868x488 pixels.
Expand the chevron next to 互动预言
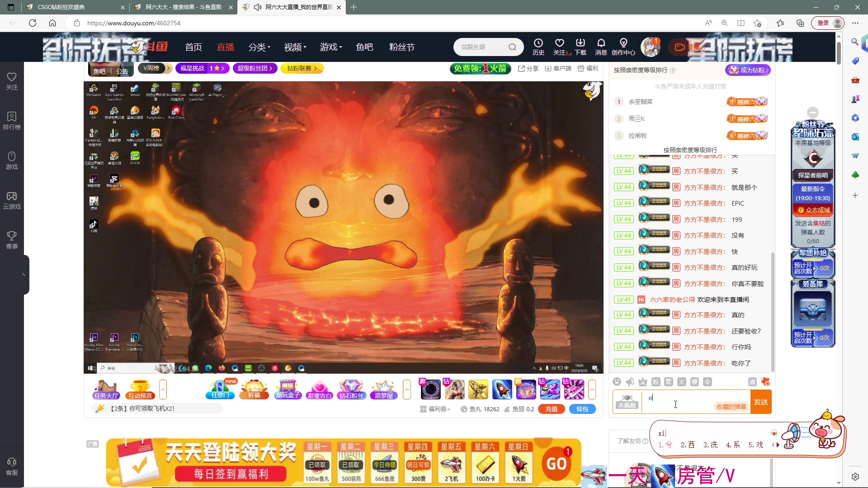163,389
